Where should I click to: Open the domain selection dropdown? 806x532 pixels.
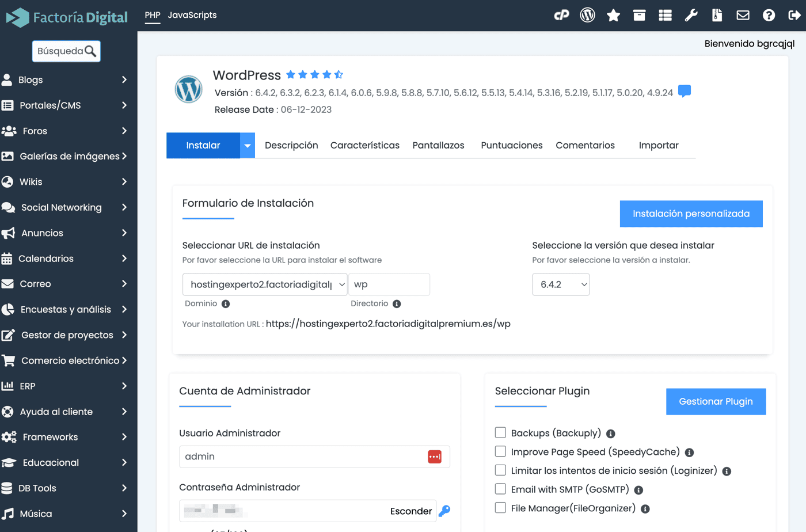(265, 284)
